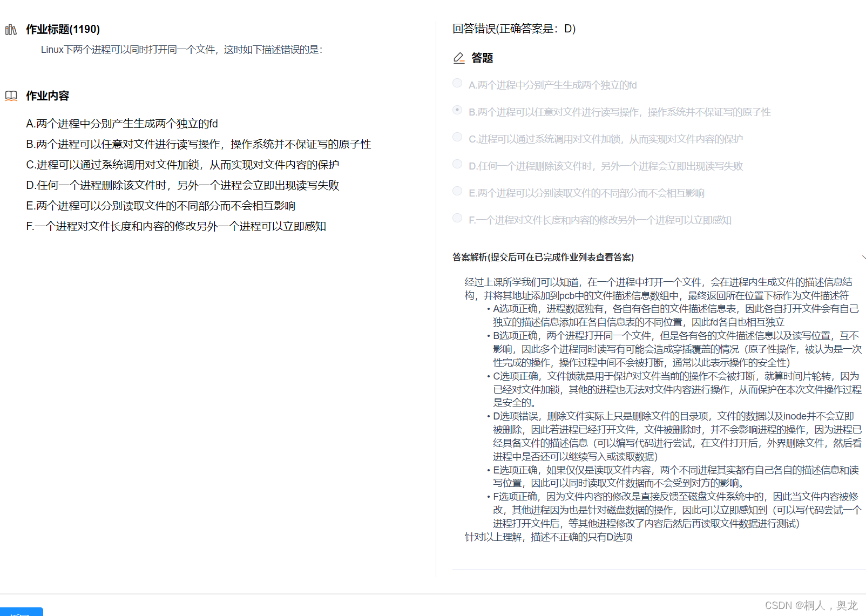
Task: Select radio option D about 删除该文件
Action: coord(457,164)
